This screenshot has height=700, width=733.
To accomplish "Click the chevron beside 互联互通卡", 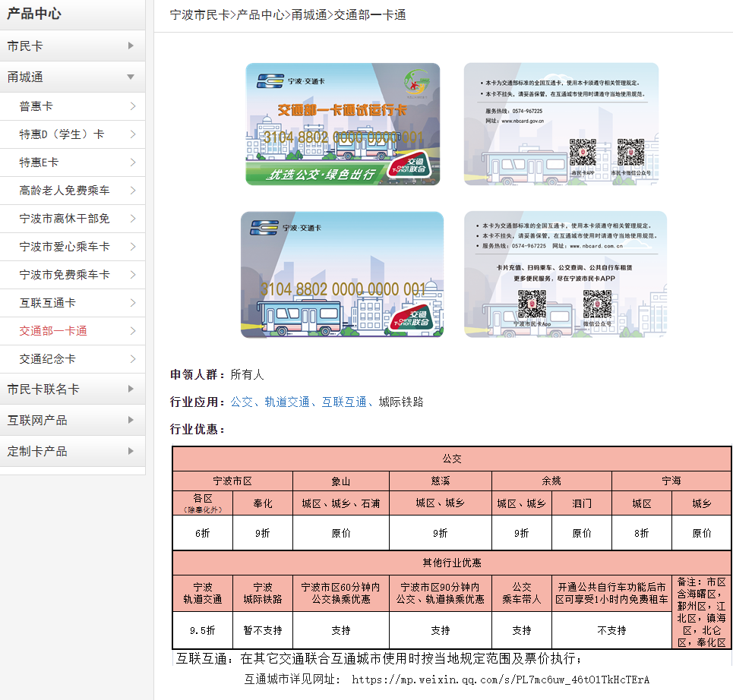I will point(133,303).
